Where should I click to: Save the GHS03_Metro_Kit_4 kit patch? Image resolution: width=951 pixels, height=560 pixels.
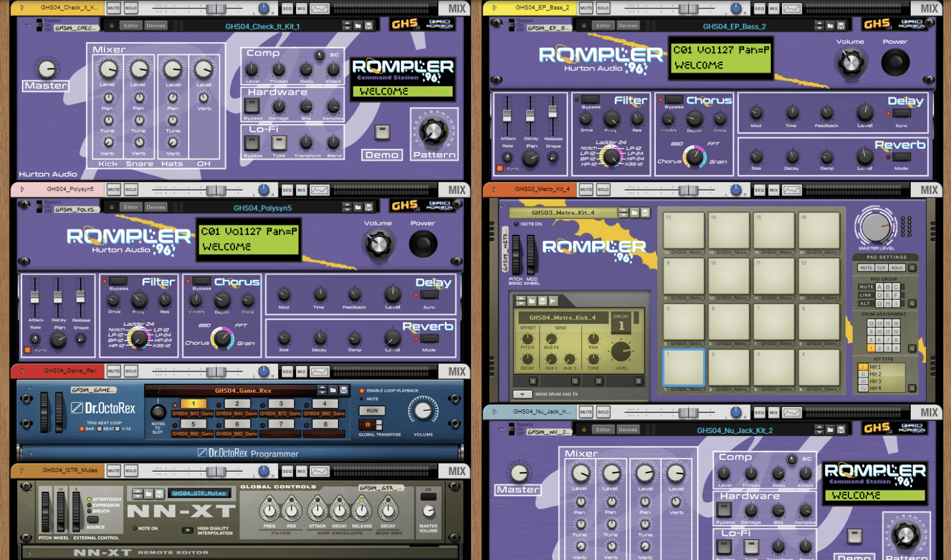[645, 212]
